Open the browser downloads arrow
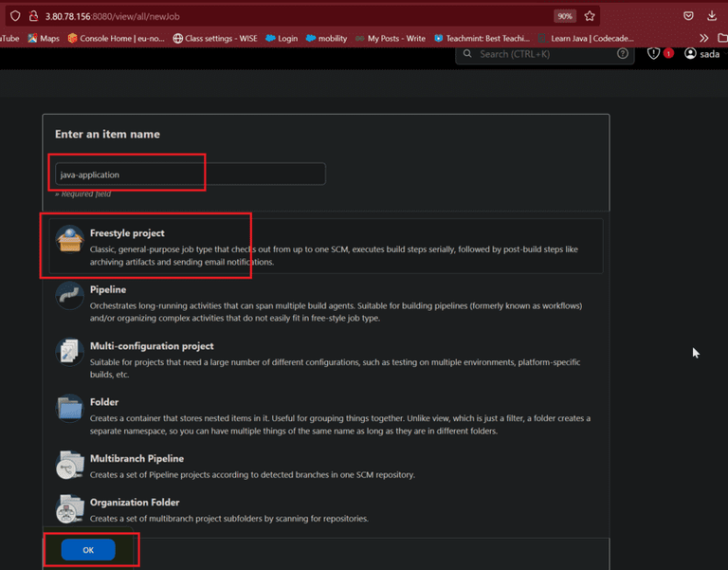 (712, 16)
